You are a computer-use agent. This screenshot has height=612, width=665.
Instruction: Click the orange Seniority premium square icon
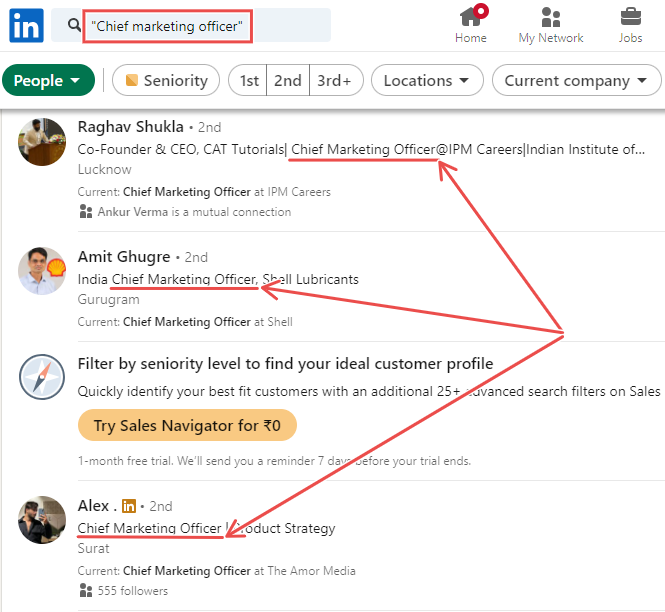[132, 80]
